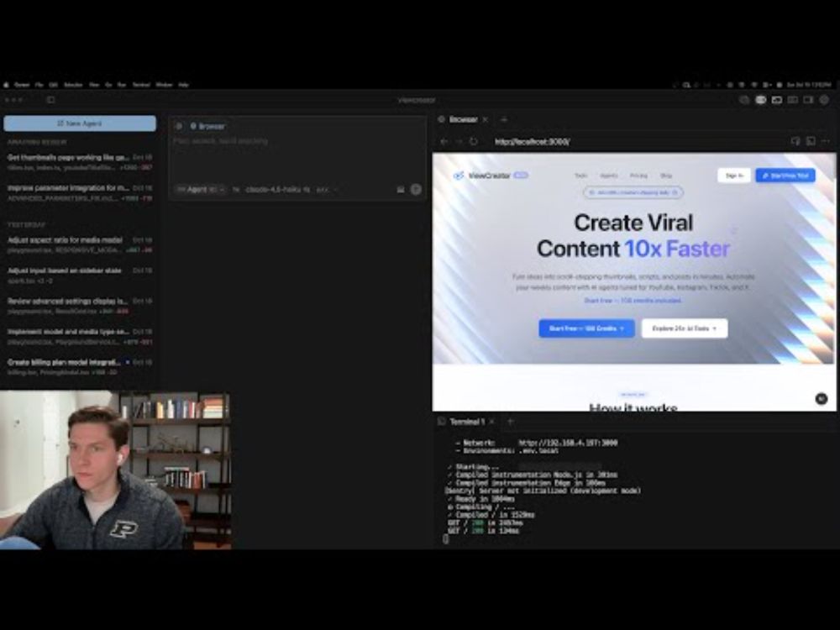This screenshot has width=840, height=630.
Task: Click the Sign In button on the webpage
Action: tap(734, 176)
